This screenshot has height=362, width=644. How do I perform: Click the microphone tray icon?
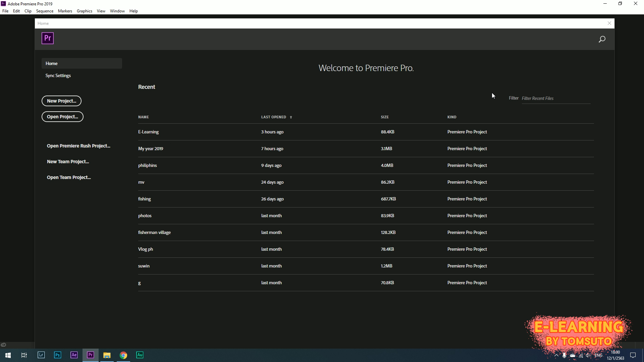[x=565, y=355]
